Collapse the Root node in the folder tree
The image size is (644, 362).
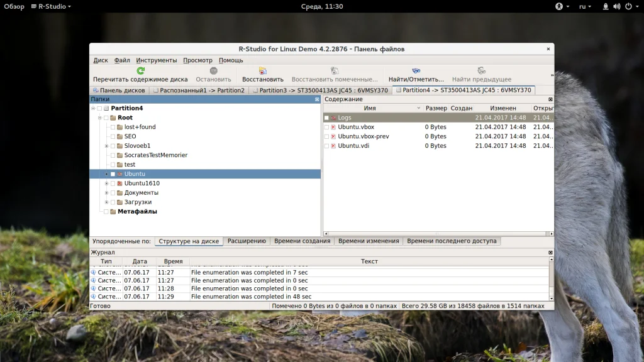(x=99, y=118)
